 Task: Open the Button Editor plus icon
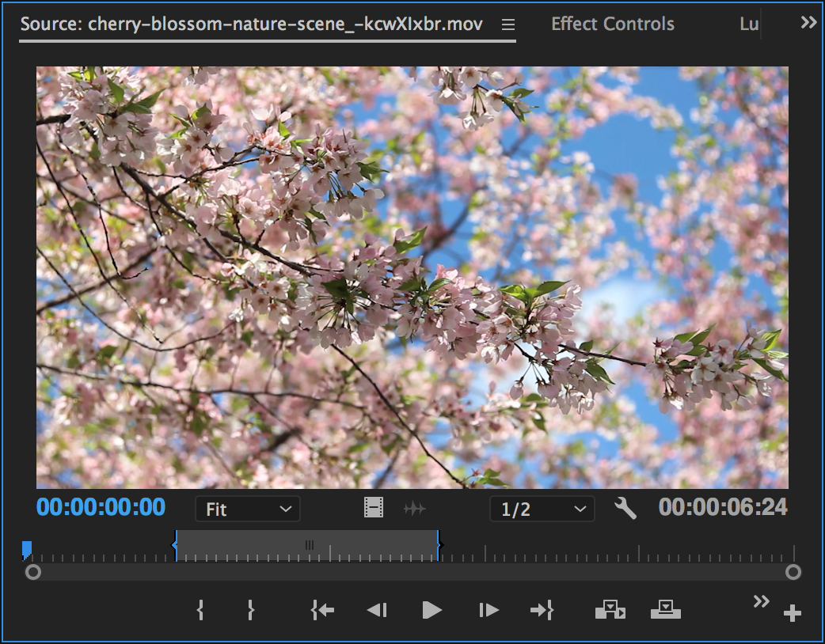click(x=792, y=613)
